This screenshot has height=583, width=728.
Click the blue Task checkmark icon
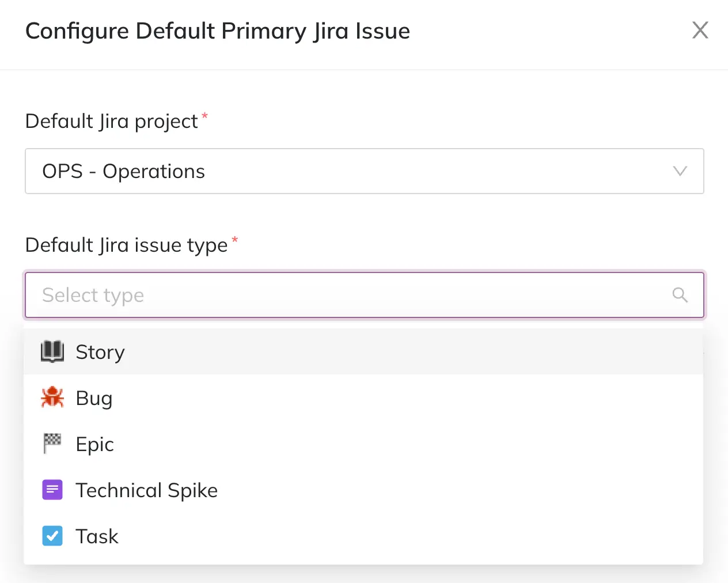tap(52, 536)
